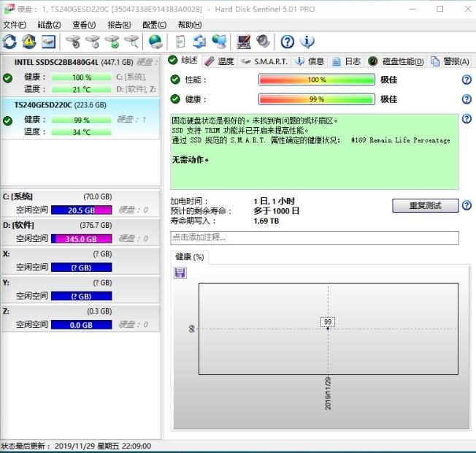Switch to the 信息 tab
Image resolution: width=476 pixels, height=453 pixels.
310,61
